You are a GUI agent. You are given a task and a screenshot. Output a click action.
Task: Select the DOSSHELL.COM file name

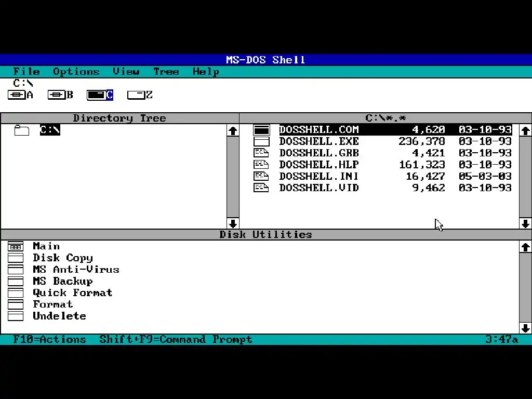319,129
